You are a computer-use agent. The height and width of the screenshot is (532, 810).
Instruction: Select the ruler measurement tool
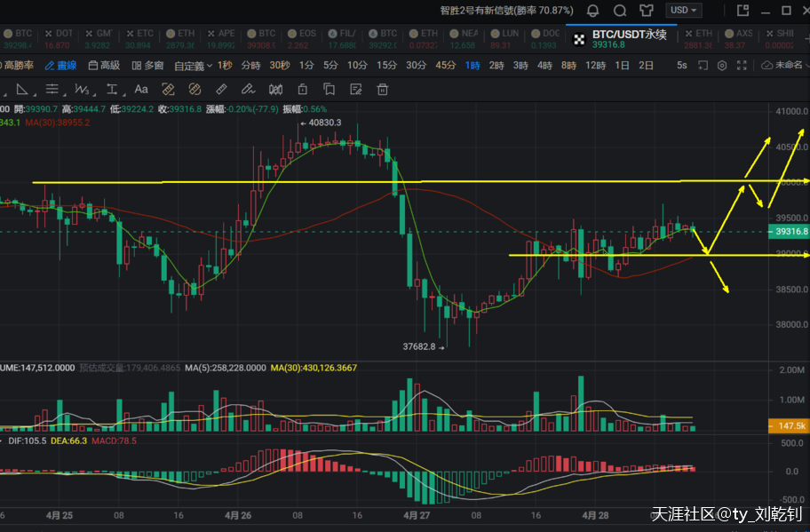click(222, 90)
